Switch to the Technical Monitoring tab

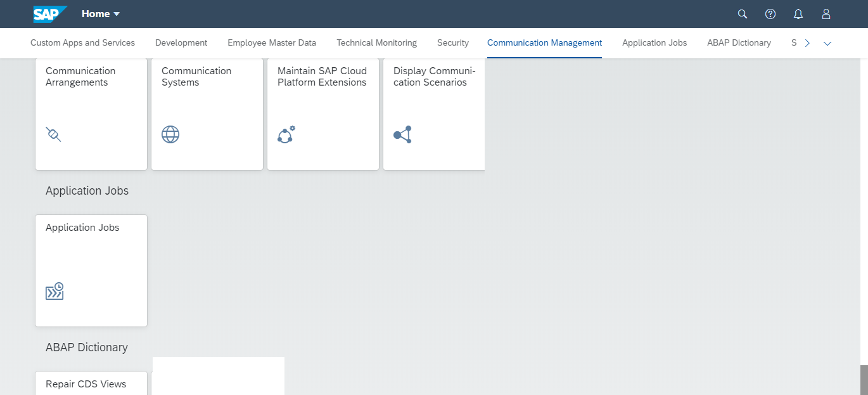pyautogui.click(x=376, y=43)
